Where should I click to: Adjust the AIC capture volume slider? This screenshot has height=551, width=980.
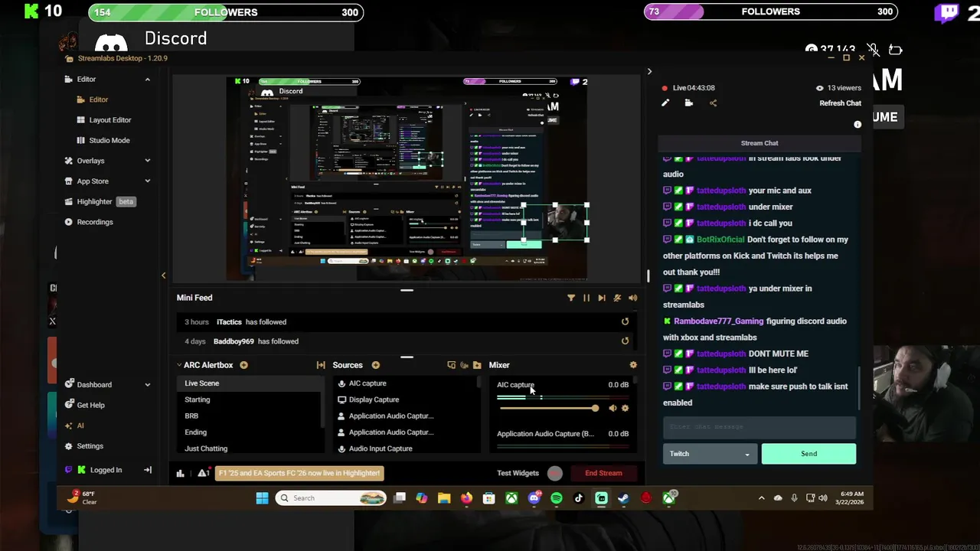point(549,408)
